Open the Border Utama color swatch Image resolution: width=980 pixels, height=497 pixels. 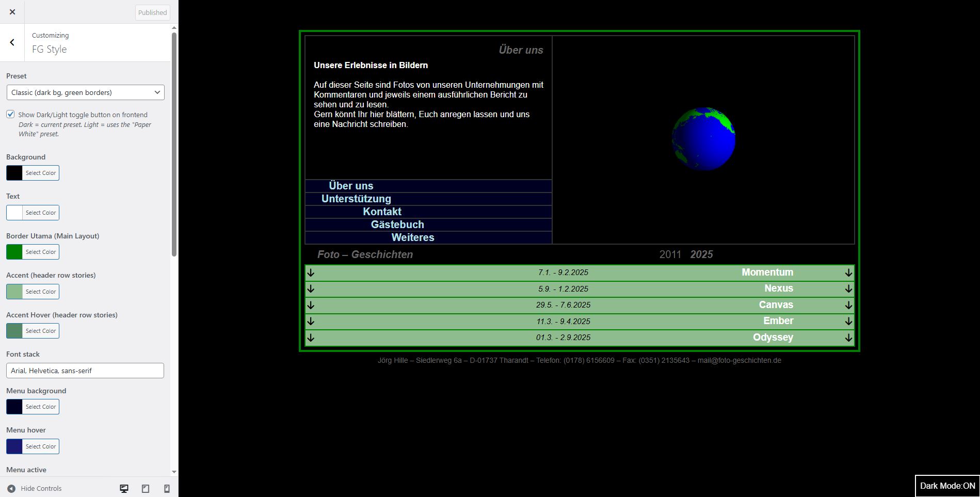[x=14, y=252]
